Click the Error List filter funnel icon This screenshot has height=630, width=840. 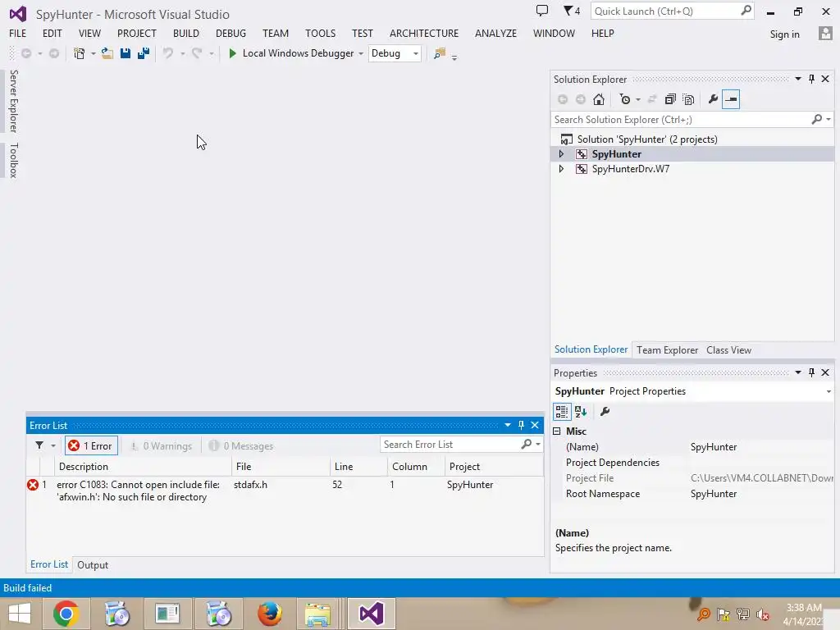coord(39,445)
